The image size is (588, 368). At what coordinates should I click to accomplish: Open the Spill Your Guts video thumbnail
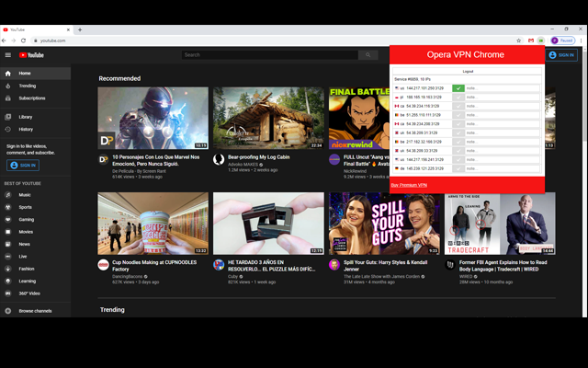[384, 224]
